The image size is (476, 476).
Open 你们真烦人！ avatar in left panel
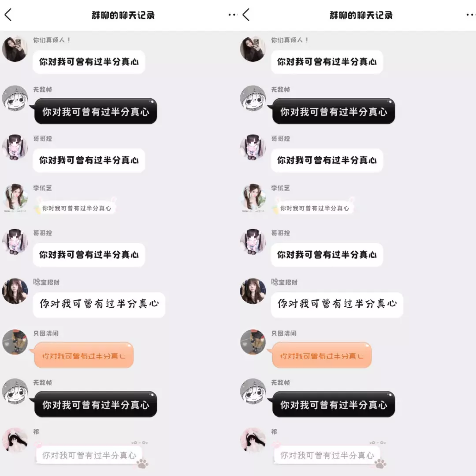coord(15,49)
